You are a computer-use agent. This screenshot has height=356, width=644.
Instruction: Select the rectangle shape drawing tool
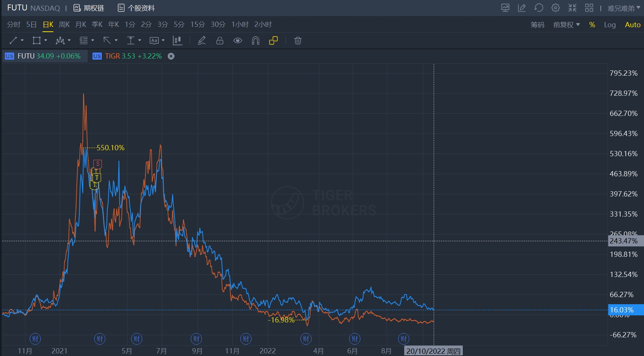pos(37,40)
